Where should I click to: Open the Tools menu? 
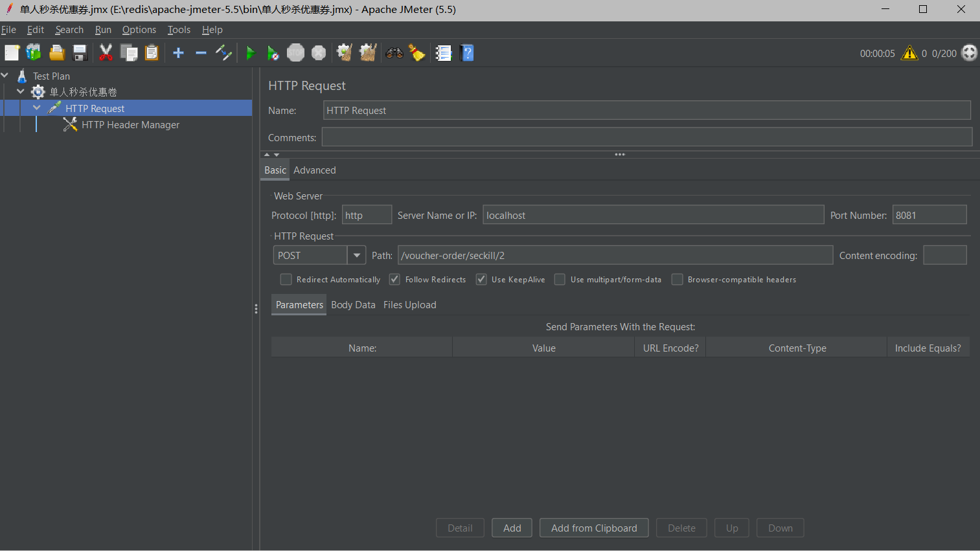(179, 30)
